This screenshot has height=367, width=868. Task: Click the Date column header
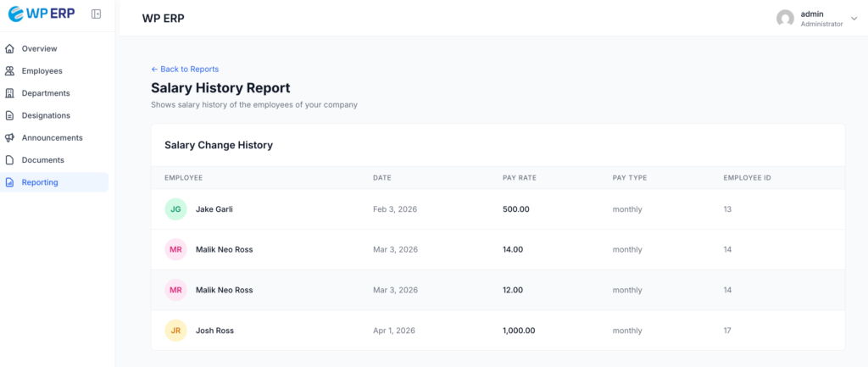click(381, 178)
